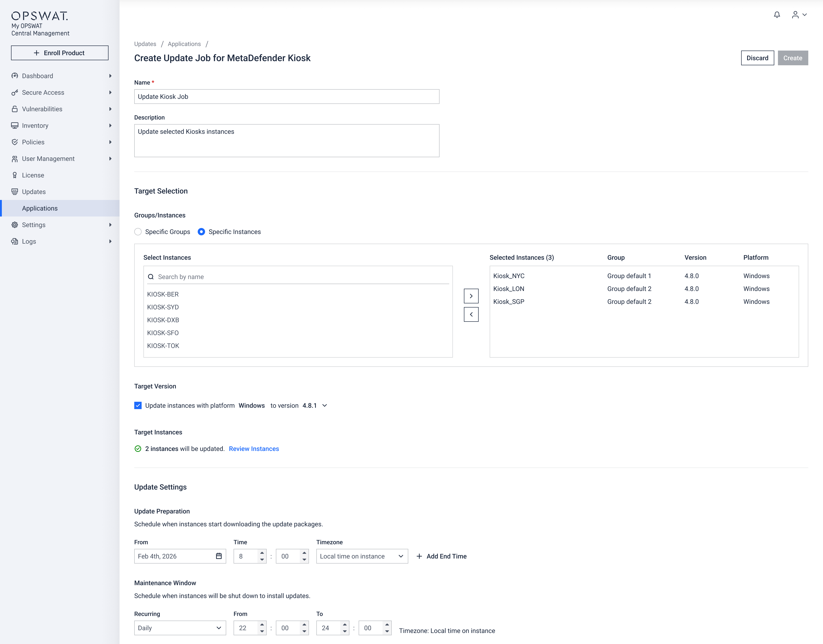
Task: Click the Name input field
Action: 287,97
